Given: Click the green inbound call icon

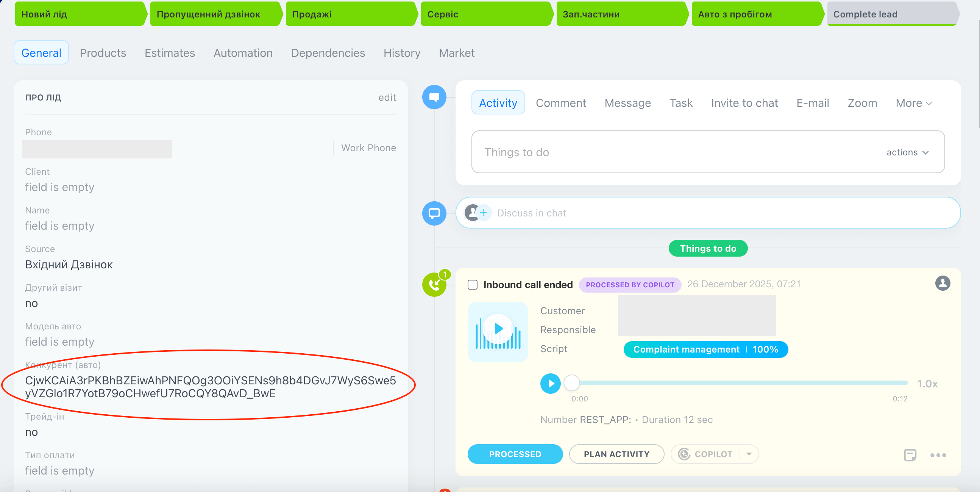Looking at the screenshot, I should click(x=434, y=284).
